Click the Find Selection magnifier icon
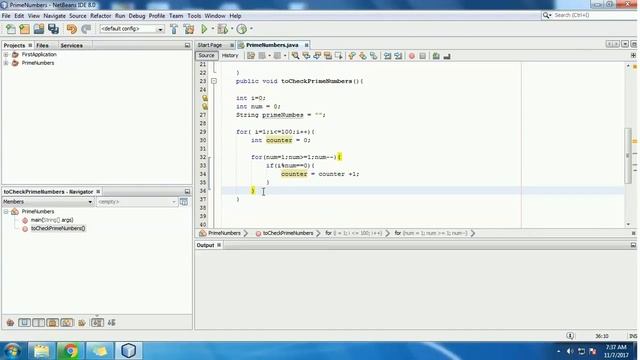Image resolution: width=640 pixels, height=360 pixels. pyautogui.click(x=295, y=56)
